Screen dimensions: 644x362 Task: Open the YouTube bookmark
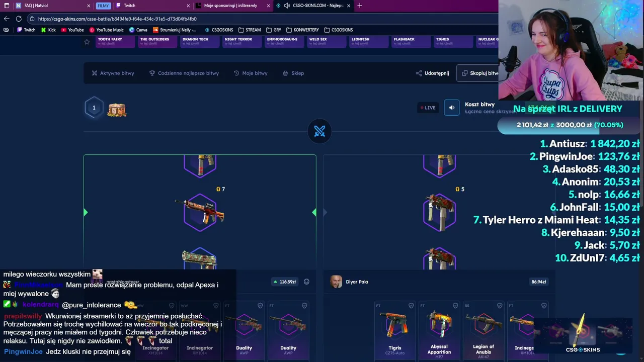tap(72, 30)
